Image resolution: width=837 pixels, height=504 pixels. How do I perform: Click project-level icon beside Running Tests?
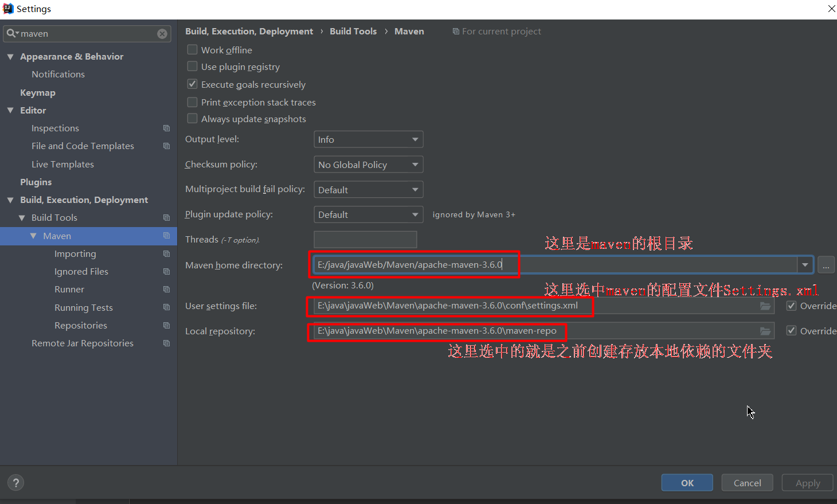[x=166, y=307]
